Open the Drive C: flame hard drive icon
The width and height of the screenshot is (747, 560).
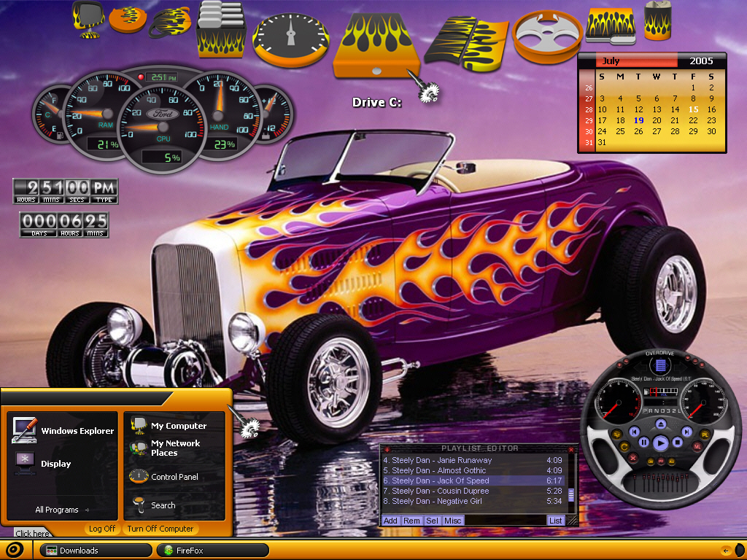point(376,45)
